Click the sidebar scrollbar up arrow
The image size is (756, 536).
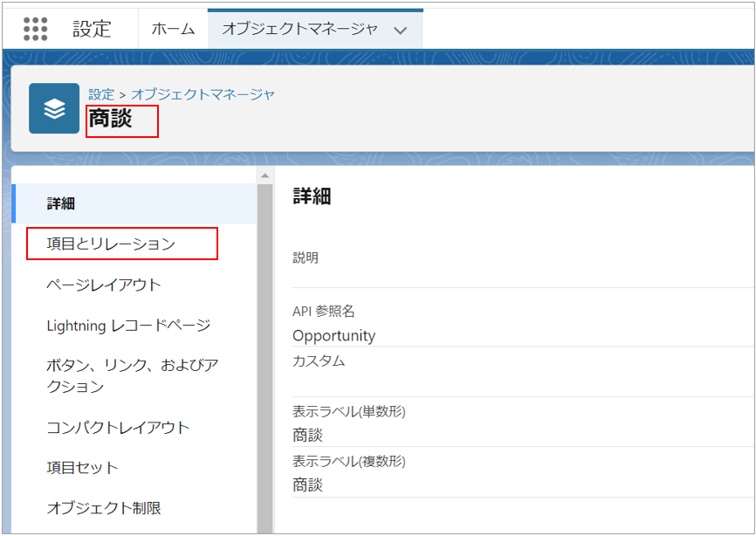265,175
